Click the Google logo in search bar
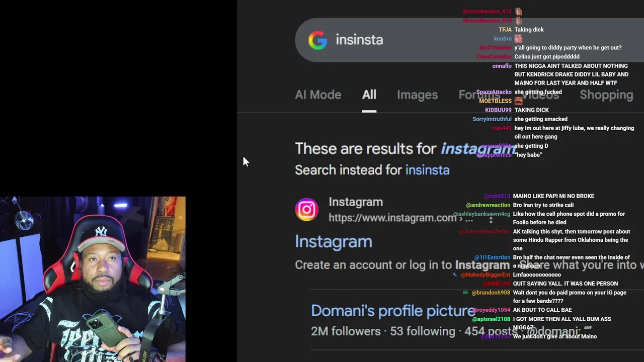This screenshot has height=362, width=644. coord(317,40)
